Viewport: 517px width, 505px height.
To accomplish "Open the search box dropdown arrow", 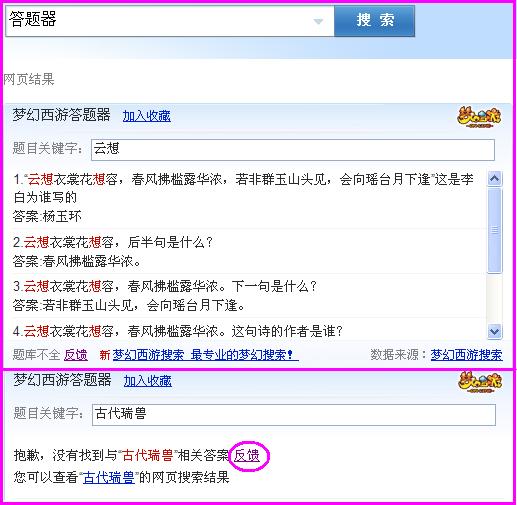I will (318, 22).
